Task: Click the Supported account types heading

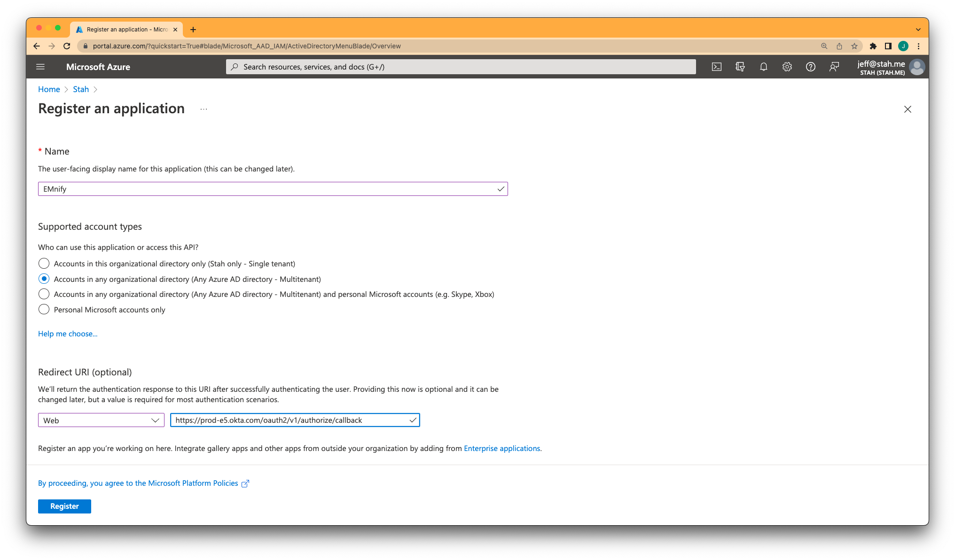Action: pyautogui.click(x=90, y=226)
